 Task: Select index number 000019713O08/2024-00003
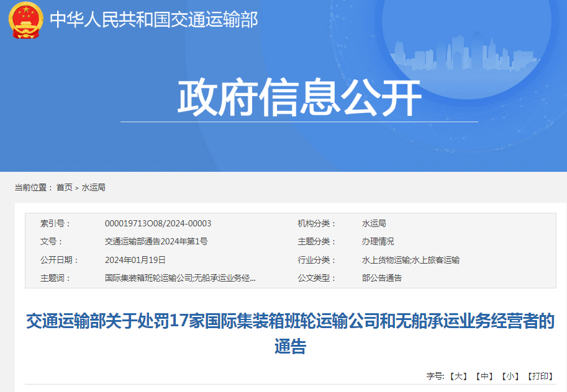coord(158,224)
